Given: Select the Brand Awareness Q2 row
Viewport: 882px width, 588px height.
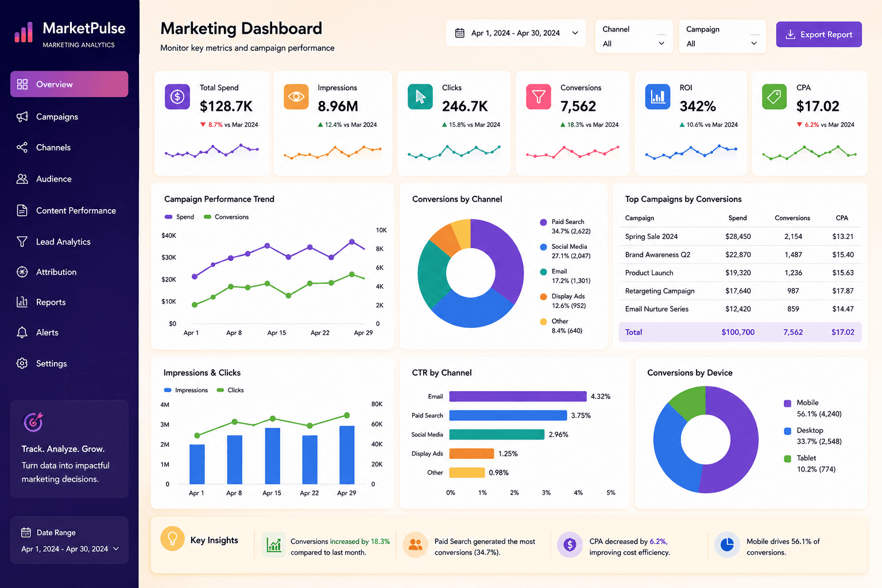Looking at the screenshot, I should click(x=740, y=255).
